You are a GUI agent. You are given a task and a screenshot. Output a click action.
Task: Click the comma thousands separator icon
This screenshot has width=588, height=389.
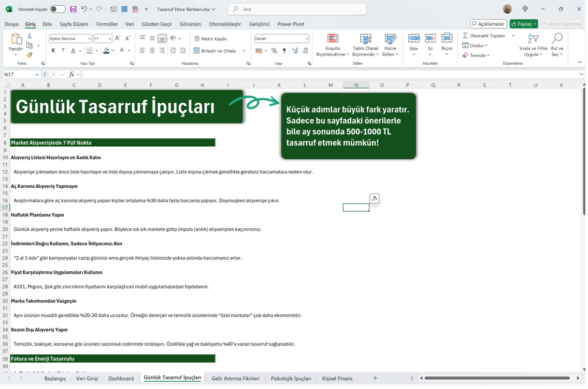[284, 51]
